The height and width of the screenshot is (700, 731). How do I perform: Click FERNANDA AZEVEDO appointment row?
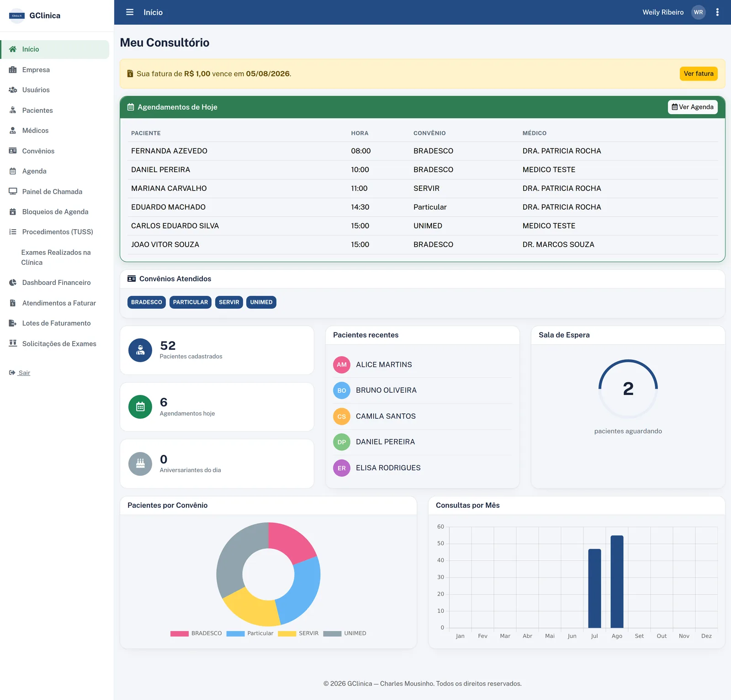click(423, 151)
